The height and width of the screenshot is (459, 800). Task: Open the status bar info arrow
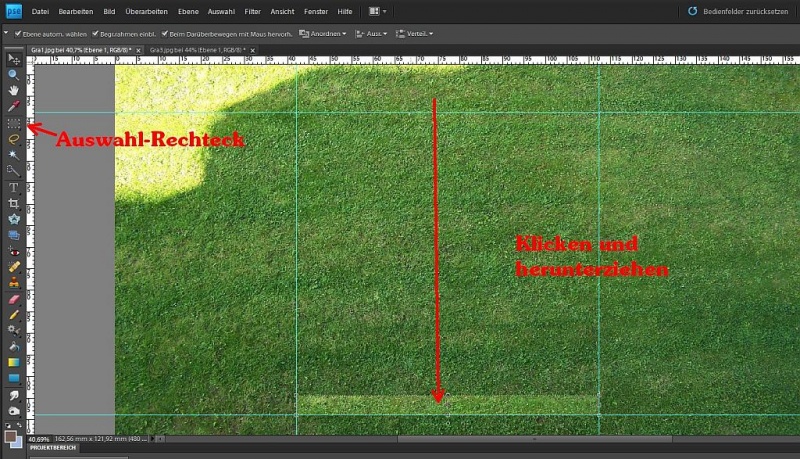[x=151, y=439]
